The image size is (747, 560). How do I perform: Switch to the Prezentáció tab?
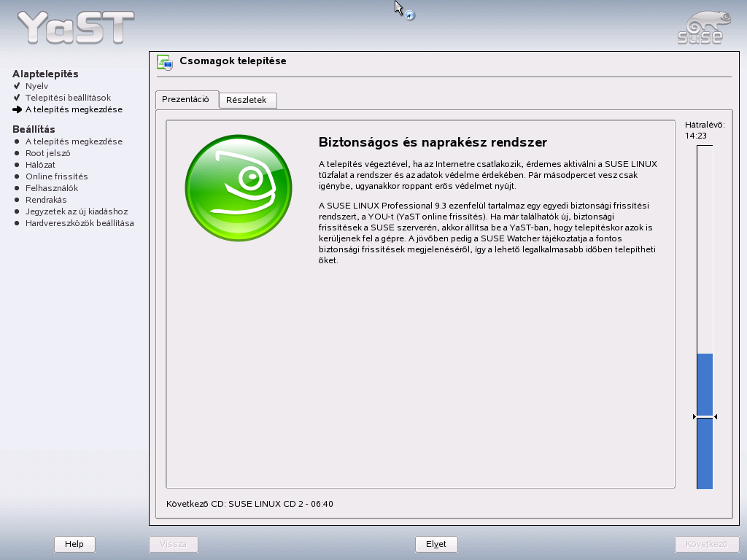pyautogui.click(x=186, y=99)
